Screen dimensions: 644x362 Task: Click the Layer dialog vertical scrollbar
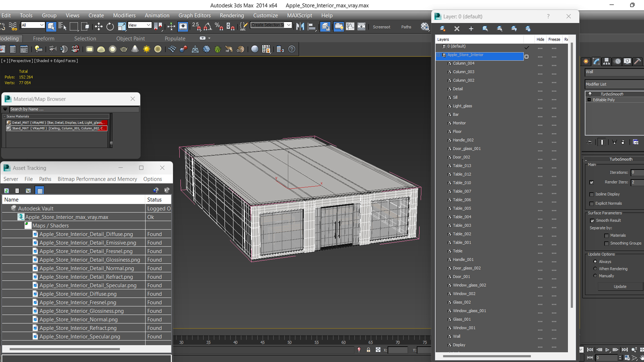pos(572,174)
